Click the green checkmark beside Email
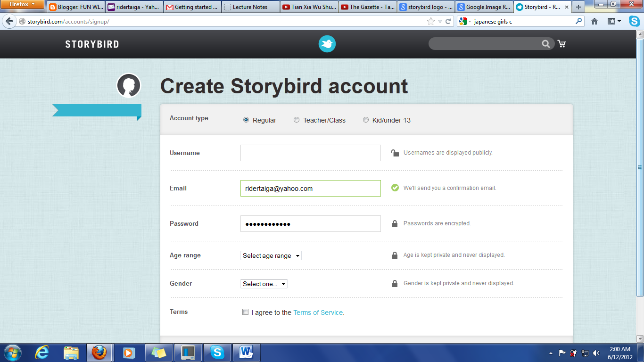The image size is (644, 362). click(x=395, y=188)
